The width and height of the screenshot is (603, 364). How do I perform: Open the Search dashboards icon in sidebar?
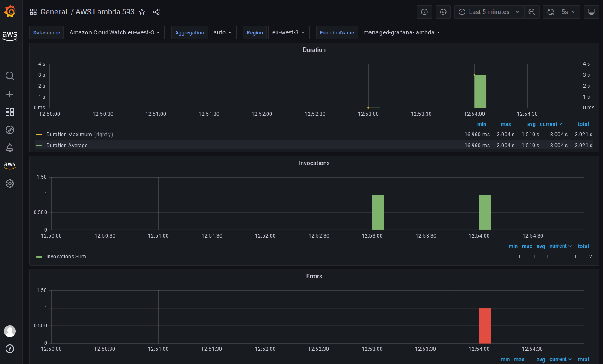[10, 76]
